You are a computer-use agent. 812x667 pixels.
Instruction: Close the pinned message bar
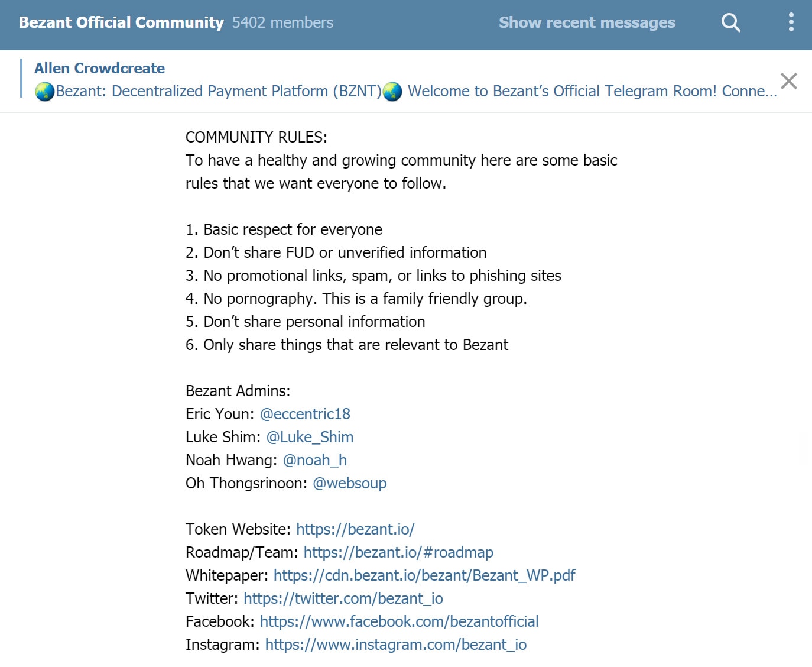pyautogui.click(x=789, y=81)
